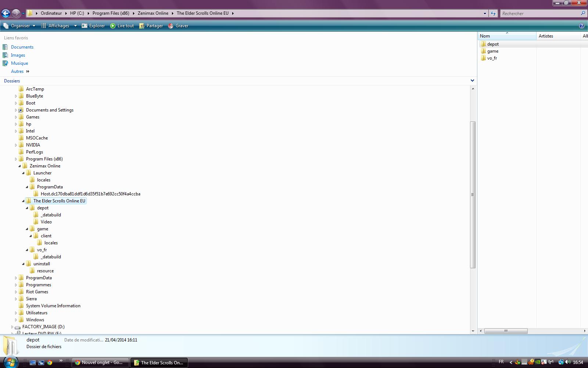Select the uninstall folder in tree
Screen dimensions: 588x368
click(x=42, y=264)
